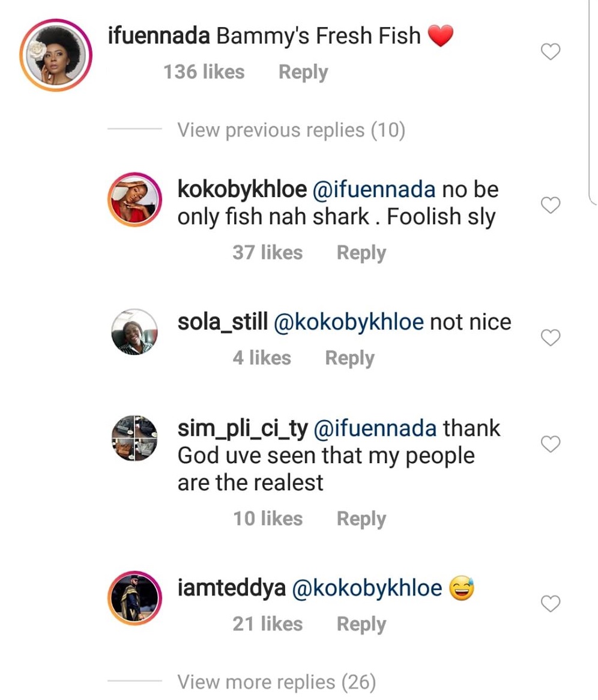Reply to ifuennada's top comment
Image resolution: width=598 pixels, height=700 pixels.
[303, 72]
